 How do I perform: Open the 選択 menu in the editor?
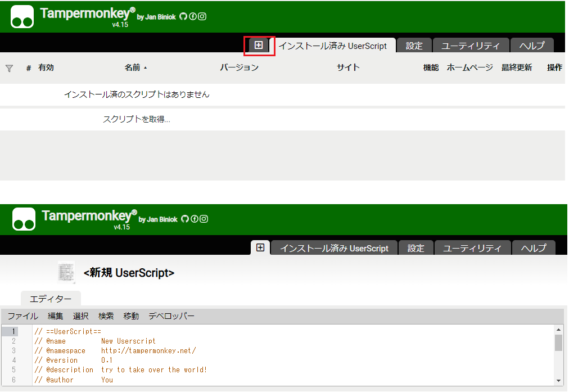(x=80, y=316)
